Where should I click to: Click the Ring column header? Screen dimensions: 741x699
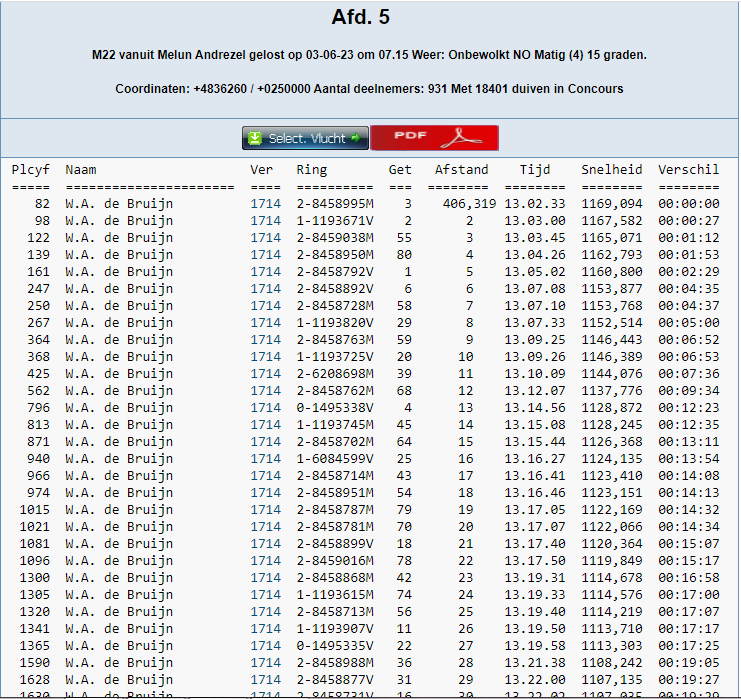[x=311, y=170]
